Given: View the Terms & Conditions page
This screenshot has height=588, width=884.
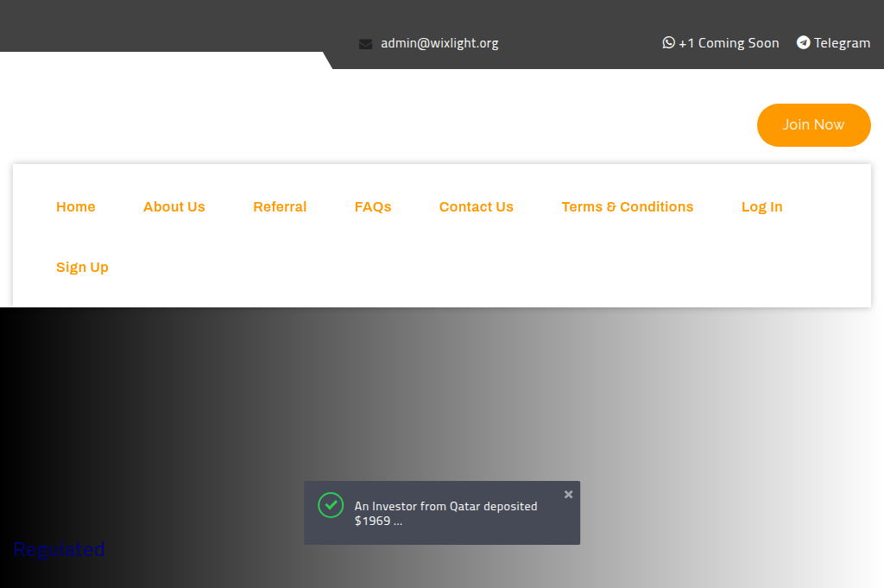Looking at the screenshot, I should pyautogui.click(x=628, y=206).
